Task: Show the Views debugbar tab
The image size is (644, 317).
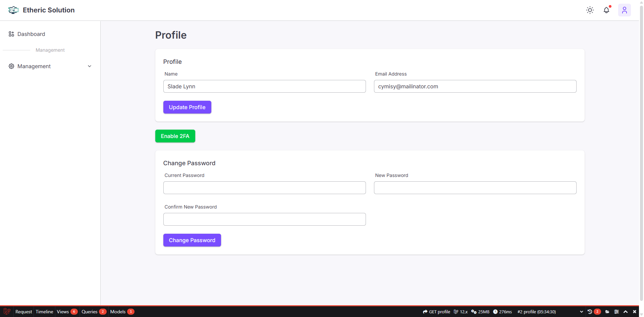Action: pyautogui.click(x=63, y=312)
